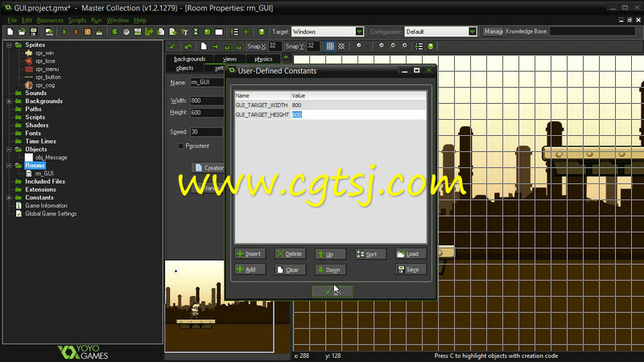Create an object green ball icon
This screenshot has width=644, height=362.
click(x=208, y=31)
